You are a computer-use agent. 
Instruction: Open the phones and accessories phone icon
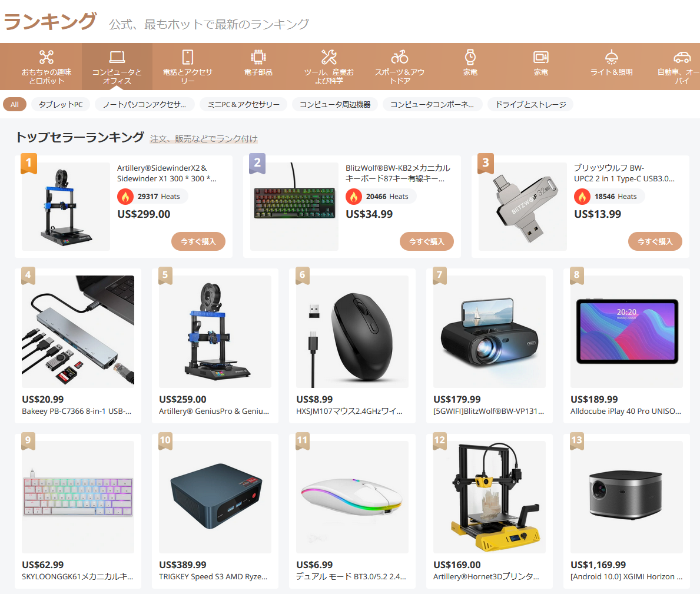pos(187,57)
